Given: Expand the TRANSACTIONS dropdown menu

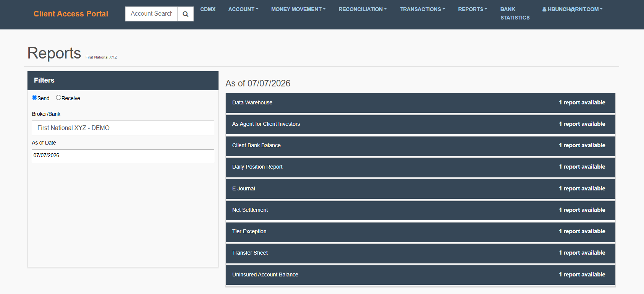Looking at the screenshot, I should pos(422,9).
